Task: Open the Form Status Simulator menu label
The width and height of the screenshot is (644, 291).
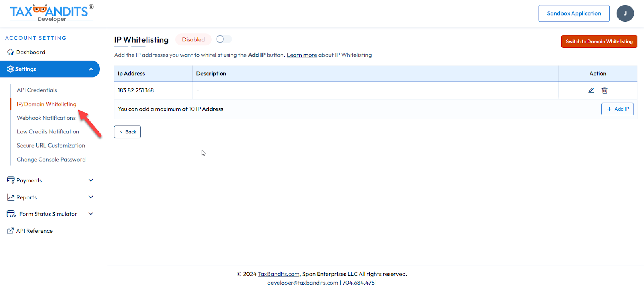Action: 48,214
